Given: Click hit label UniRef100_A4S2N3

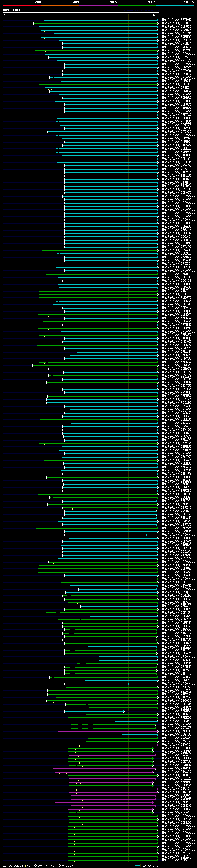Looking at the screenshot, I should coord(176,50).
